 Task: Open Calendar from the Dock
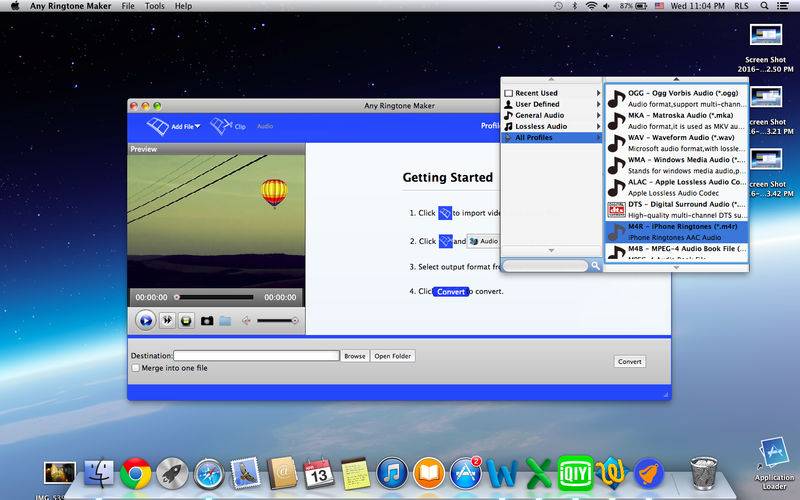(x=318, y=473)
